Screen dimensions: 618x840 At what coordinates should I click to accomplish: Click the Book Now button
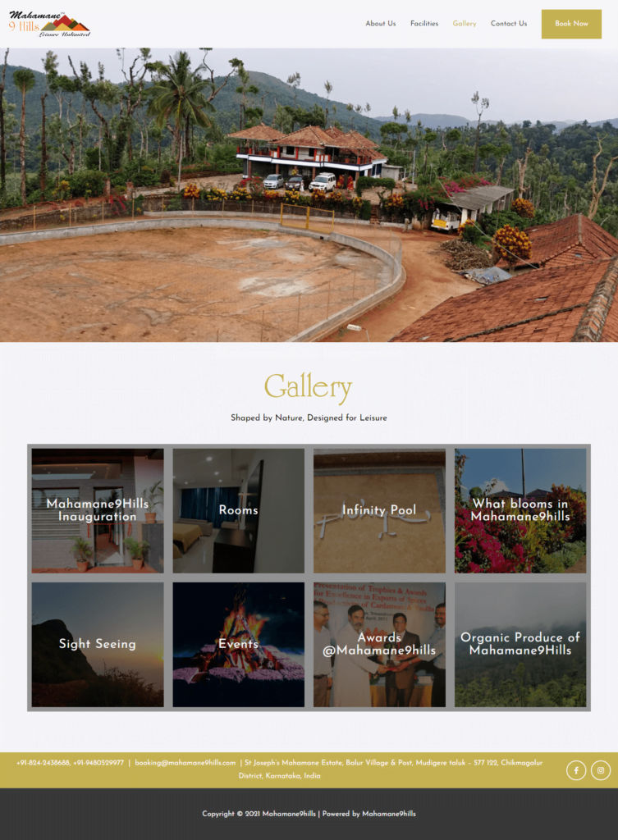pos(571,24)
